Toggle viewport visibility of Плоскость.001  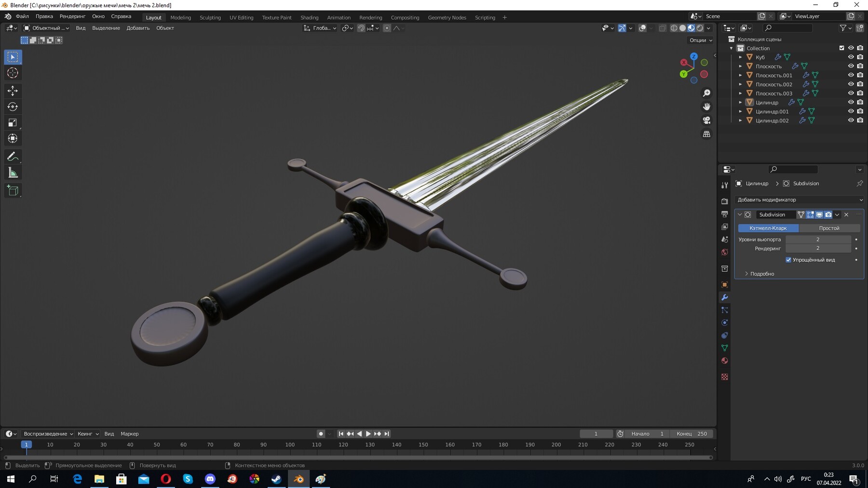851,75
